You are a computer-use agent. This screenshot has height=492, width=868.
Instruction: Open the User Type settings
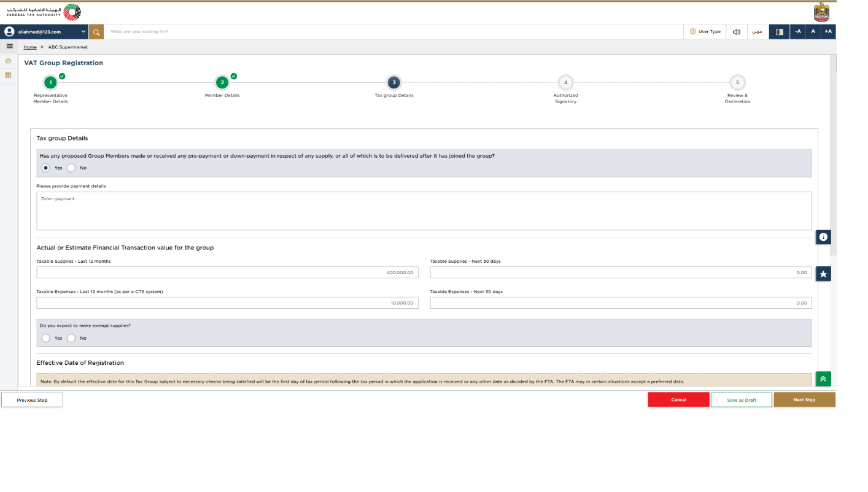[705, 32]
